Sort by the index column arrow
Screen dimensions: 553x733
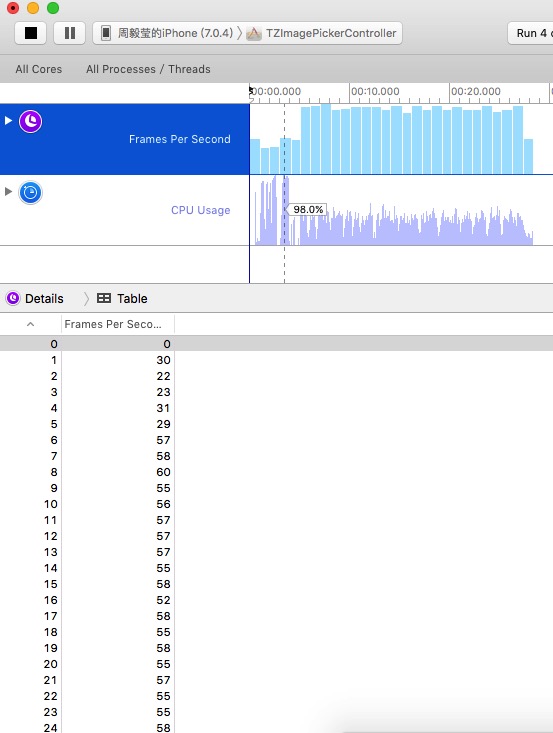click(30, 324)
